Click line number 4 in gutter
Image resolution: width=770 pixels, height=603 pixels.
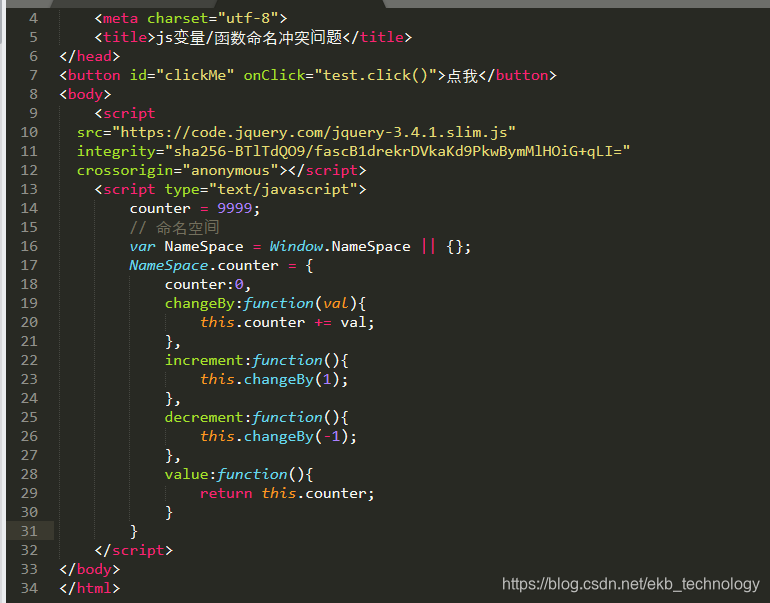pyautogui.click(x=33, y=19)
